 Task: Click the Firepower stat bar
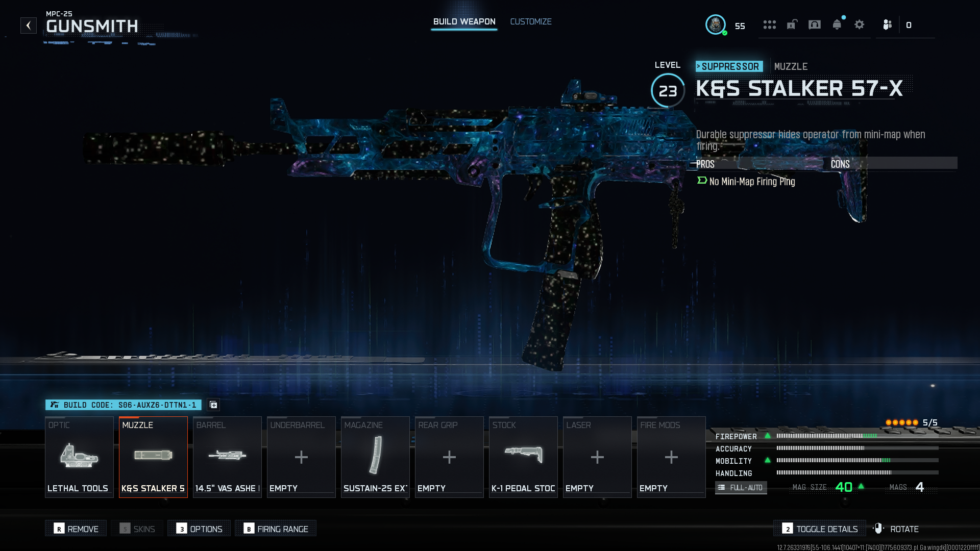click(x=857, y=436)
